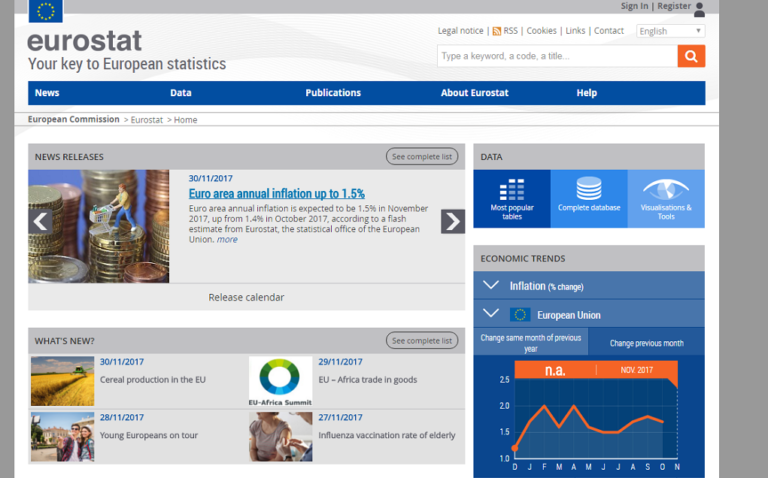
Task: Go to next news release slide arrow
Action: (x=453, y=221)
